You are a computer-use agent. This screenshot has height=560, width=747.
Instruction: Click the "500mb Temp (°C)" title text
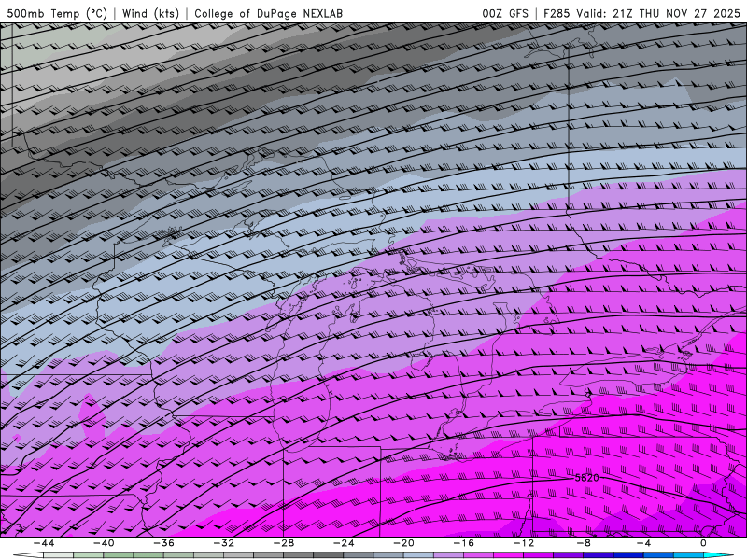pyautogui.click(x=57, y=13)
